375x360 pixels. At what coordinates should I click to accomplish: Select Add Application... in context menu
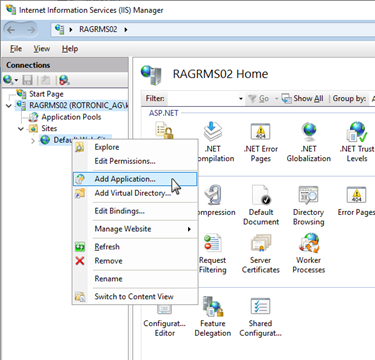[x=135, y=179]
